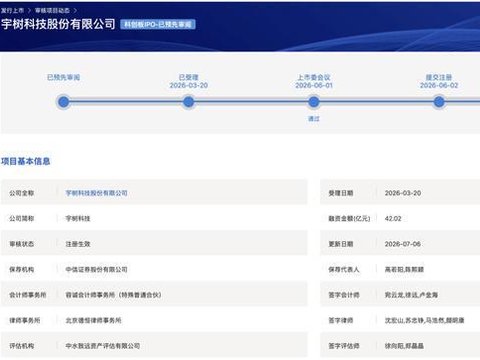Select the 已受理 timeline node dot
The height and width of the screenshot is (360, 480).
[189, 102]
